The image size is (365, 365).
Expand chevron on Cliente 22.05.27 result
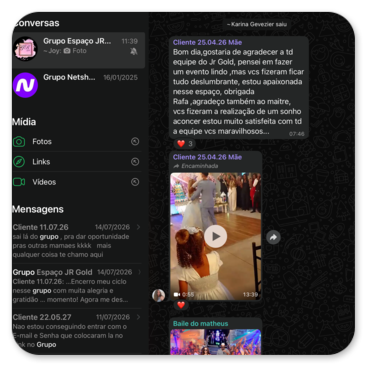coord(138,317)
